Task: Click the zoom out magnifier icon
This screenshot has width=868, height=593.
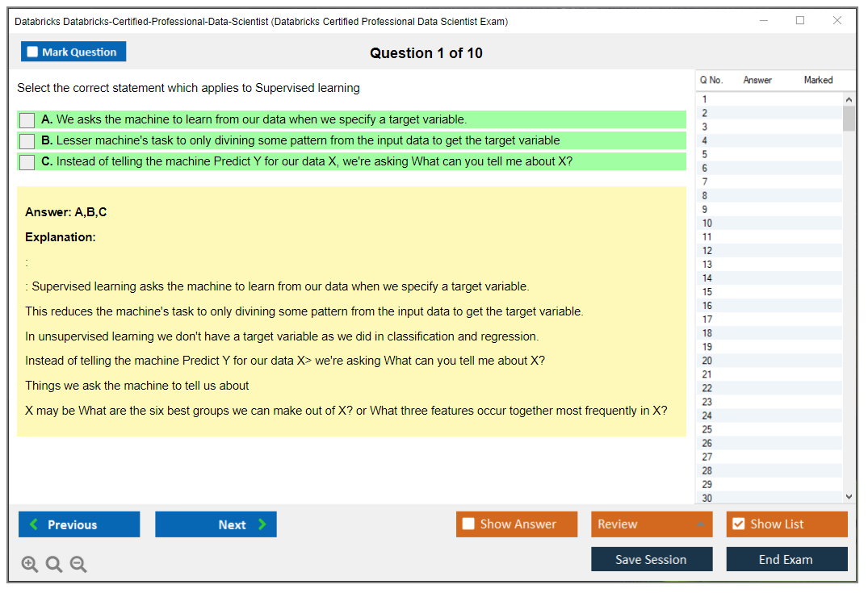Action: (78, 565)
